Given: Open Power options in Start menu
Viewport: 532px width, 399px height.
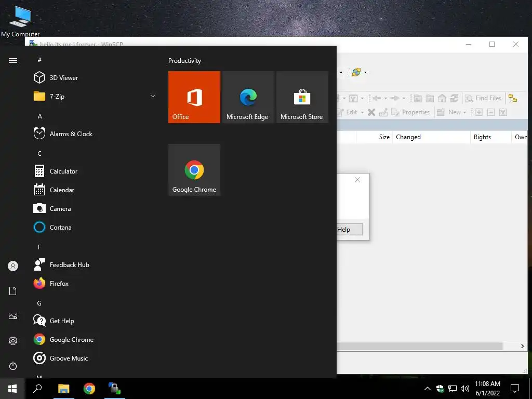Looking at the screenshot, I should point(13,366).
